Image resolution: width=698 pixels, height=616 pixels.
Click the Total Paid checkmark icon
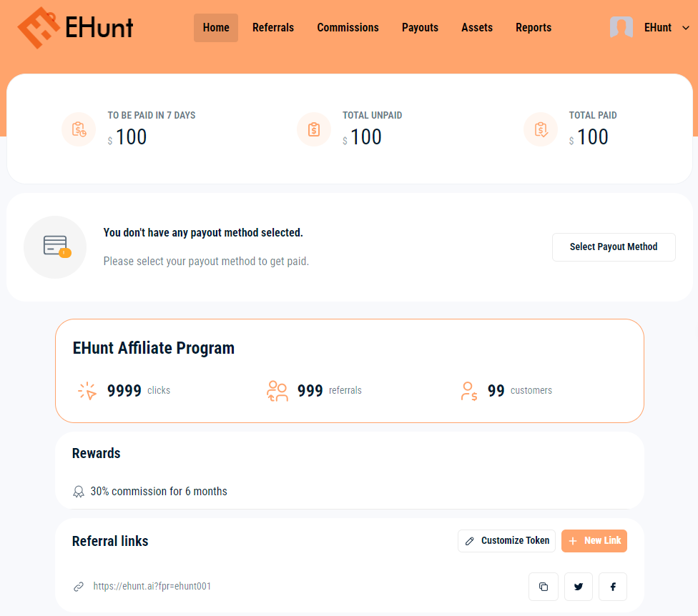541,129
